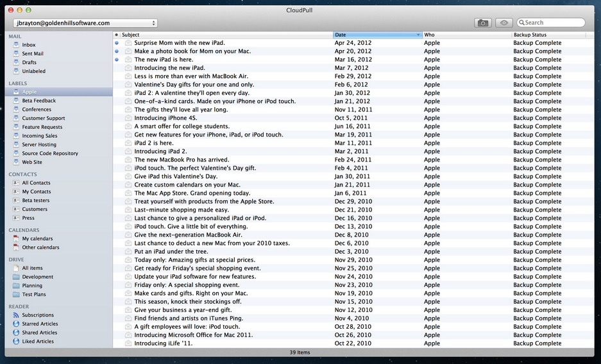Viewport: 601px width, 364px height.
Task: Sort by the Subject column header
Action: [x=226, y=35]
